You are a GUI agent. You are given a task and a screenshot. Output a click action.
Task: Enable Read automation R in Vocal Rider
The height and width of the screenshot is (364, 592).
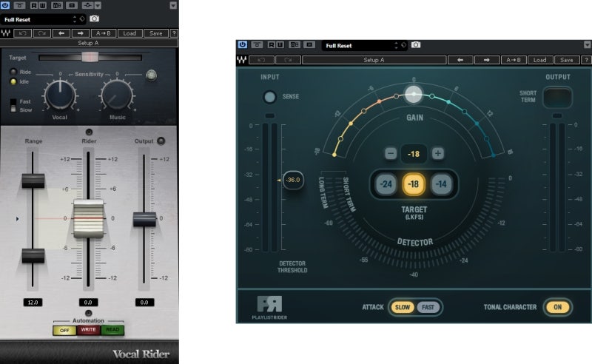point(34,5)
